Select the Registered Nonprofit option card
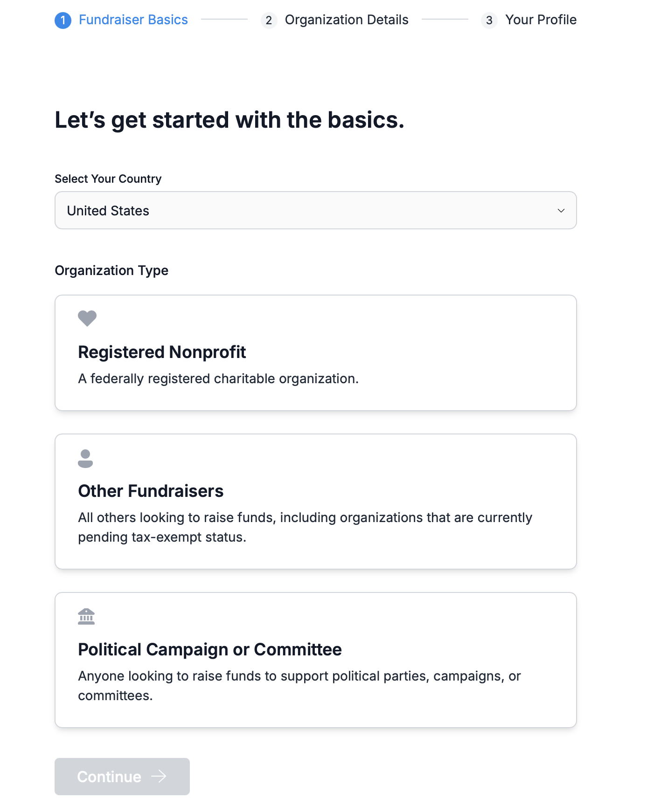Viewport: 654px width, 812px height. (316, 353)
